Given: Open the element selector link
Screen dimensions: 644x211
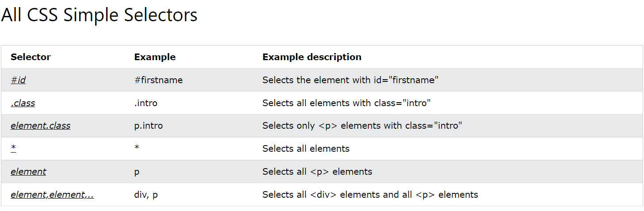Looking at the screenshot, I should (x=28, y=172).
